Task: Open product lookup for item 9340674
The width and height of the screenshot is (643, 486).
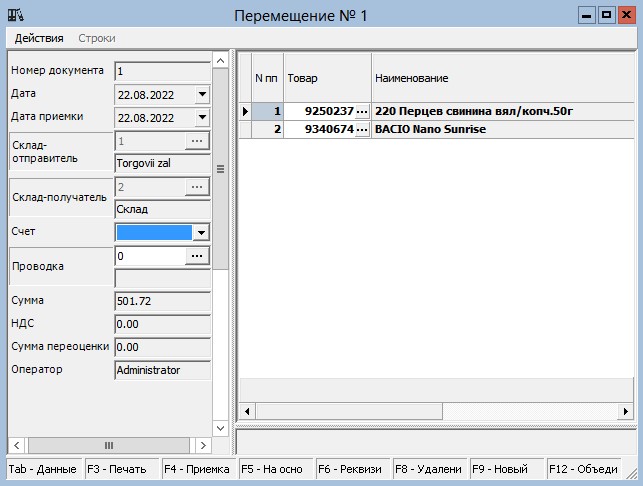Action: pos(362,129)
